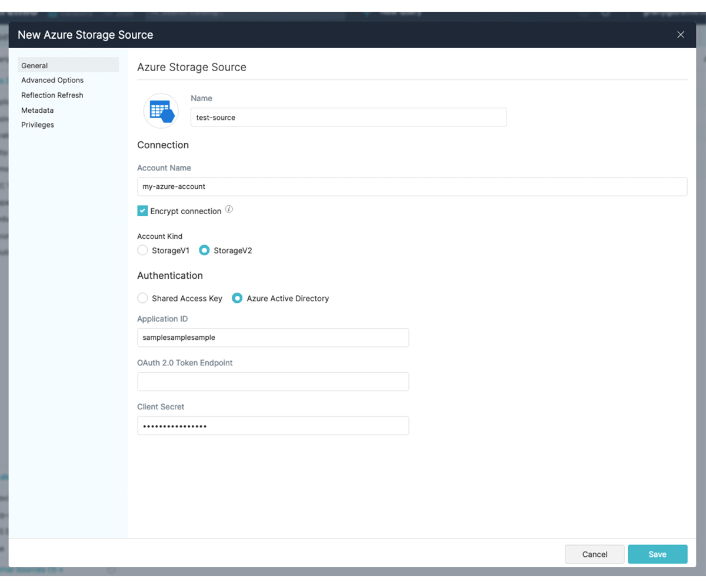
Task: Choose Azure Active Directory authentication
Action: (x=237, y=298)
